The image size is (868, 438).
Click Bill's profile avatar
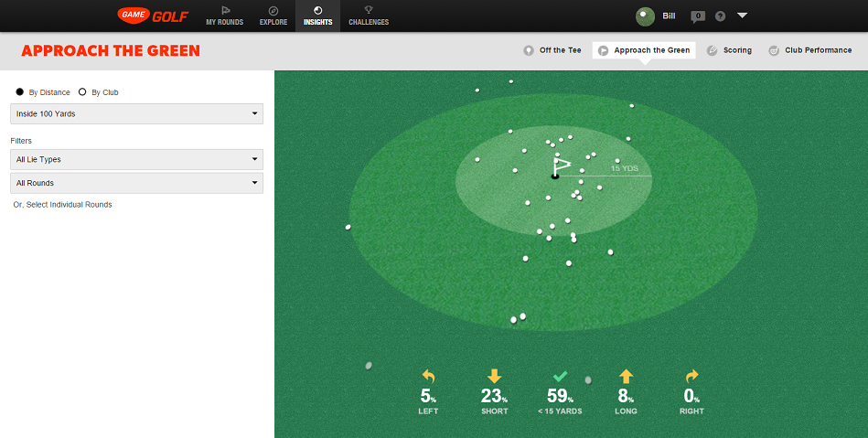(x=645, y=16)
